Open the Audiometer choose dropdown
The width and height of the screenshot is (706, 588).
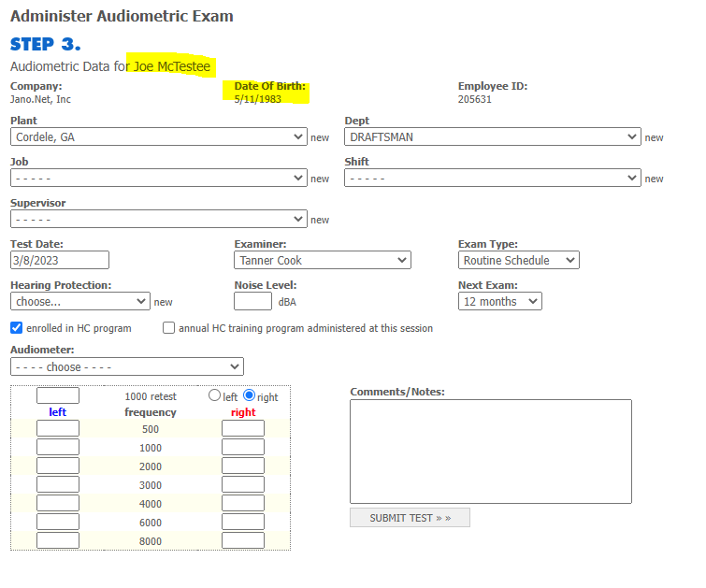[x=127, y=366]
